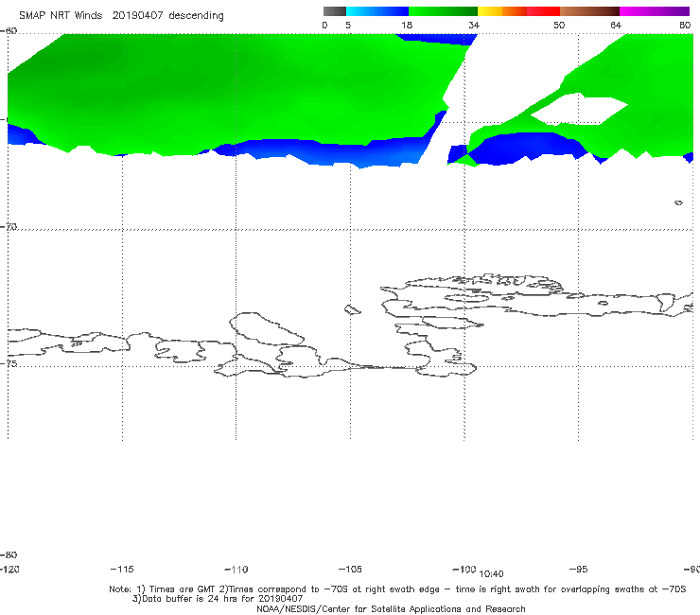Click the color bar label '64'
Viewport: 700px width, 615px height.
coord(616,25)
